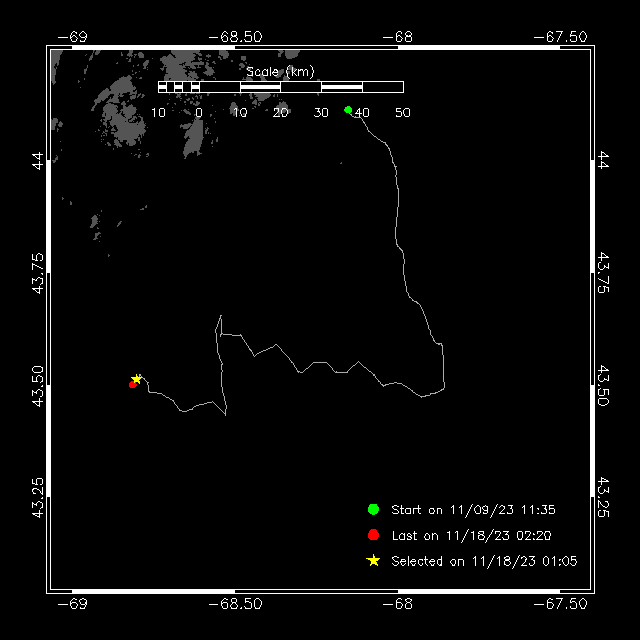Click the green circle in the legend
The height and width of the screenshot is (640, 640).
tap(373, 510)
